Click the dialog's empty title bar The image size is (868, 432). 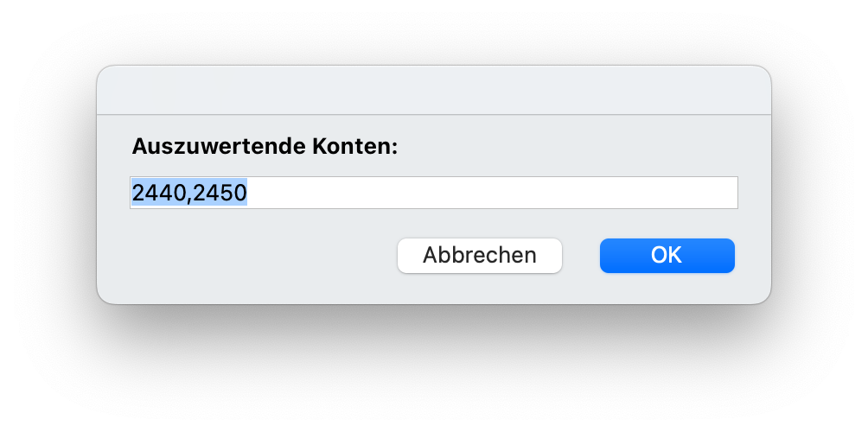point(433,90)
